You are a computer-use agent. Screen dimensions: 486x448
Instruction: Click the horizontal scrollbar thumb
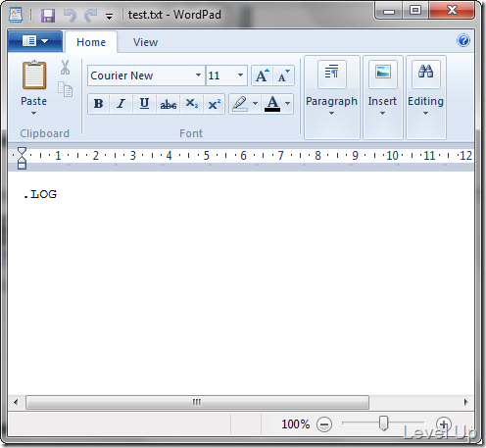pyautogui.click(x=197, y=402)
